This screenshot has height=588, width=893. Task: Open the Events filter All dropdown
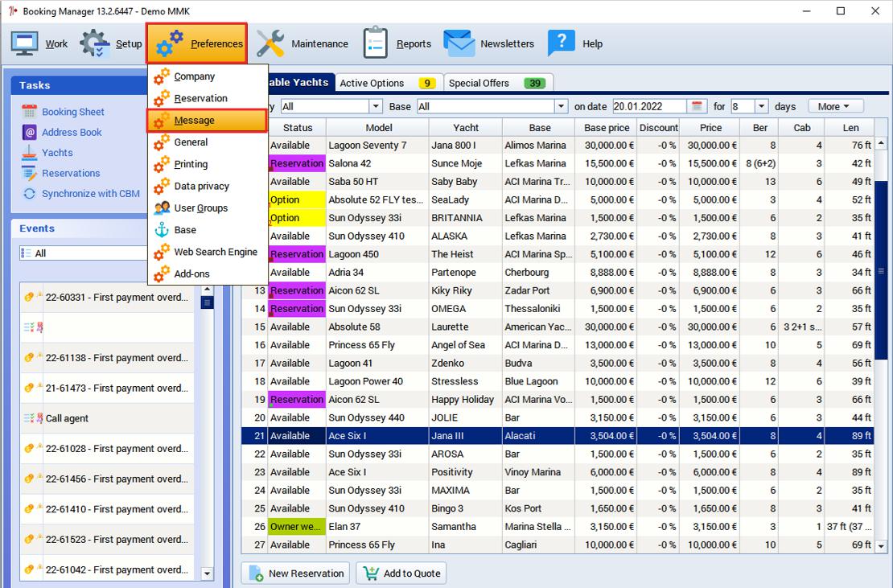tap(83, 253)
